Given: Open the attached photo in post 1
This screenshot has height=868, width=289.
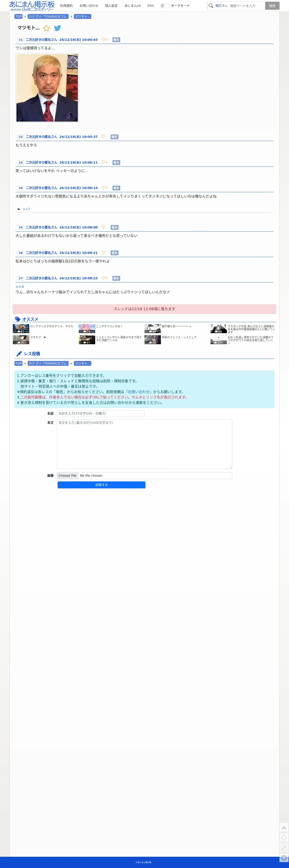Looking at the screenshot, I should (x=47, y=88).
